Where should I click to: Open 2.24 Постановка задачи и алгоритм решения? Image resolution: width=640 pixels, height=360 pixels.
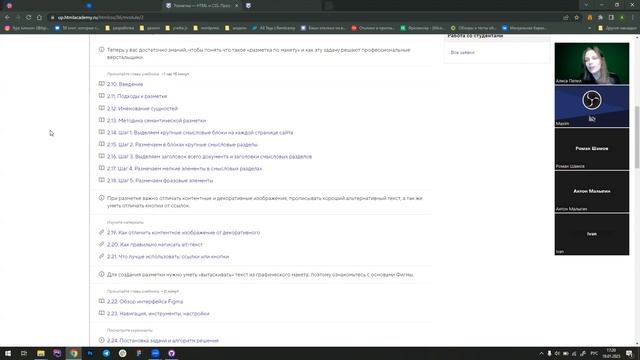(x=163, y=340)
